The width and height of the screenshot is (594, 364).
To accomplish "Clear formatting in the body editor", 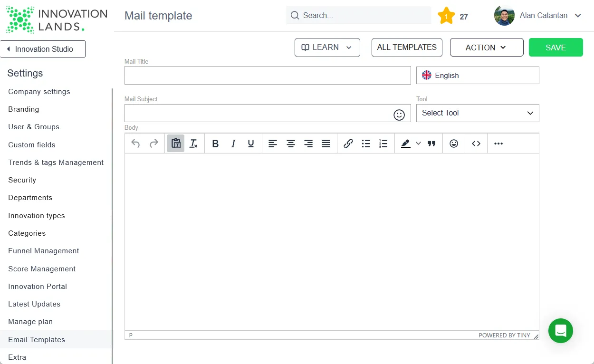I will [193, 144].
